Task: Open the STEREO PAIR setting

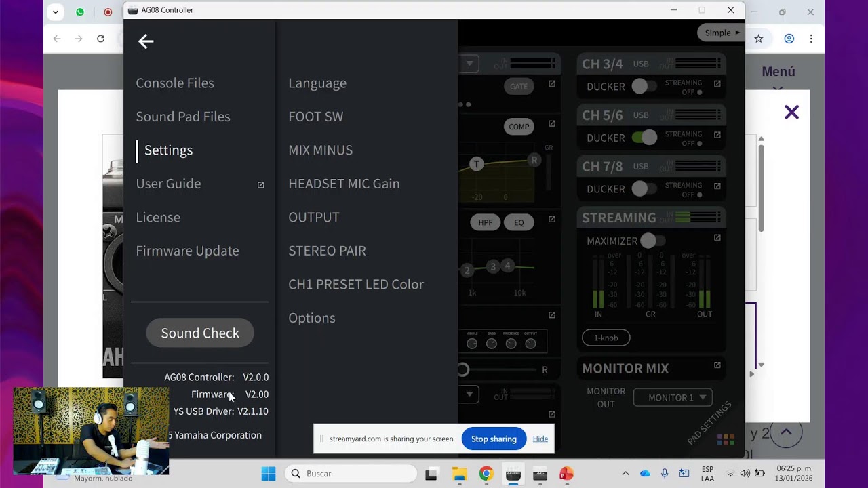Action: 327,251
